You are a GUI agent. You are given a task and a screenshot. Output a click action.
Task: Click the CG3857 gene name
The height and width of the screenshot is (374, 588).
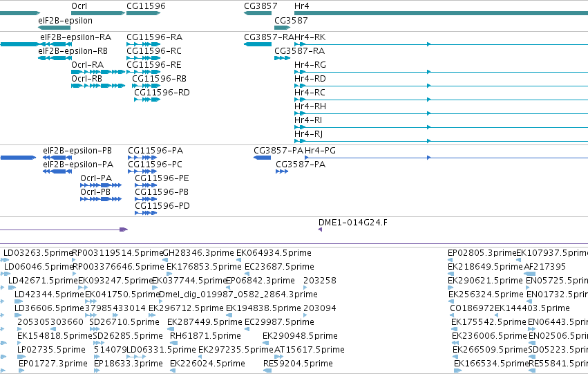point(260,6)
